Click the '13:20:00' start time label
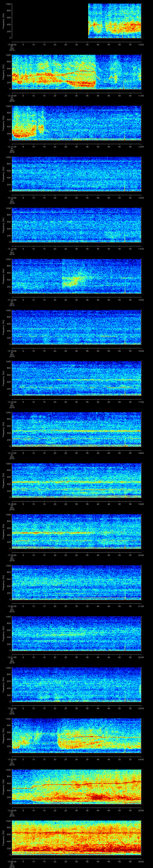This screenshot has width=153, height=868. [x=12, y=606]
